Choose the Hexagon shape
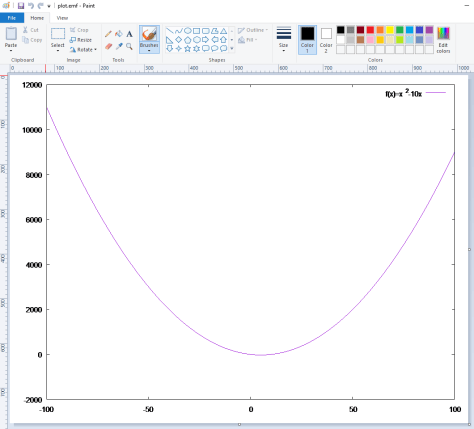The height and width of the screenshot is (429, 474). pyautogui.click(x=197, y=40)
